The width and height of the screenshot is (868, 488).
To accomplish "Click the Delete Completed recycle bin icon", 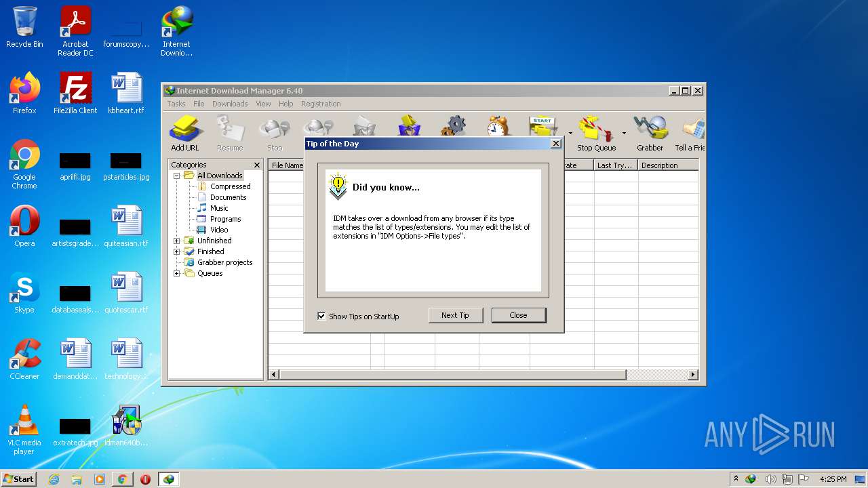I will pos(409,127).
